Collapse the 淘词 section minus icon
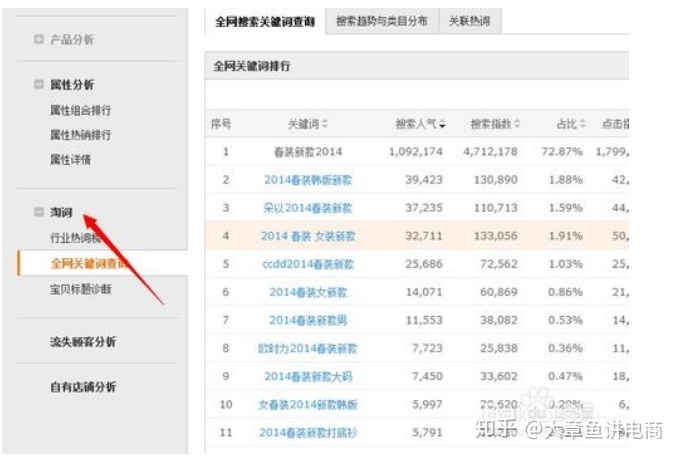 tap(39, 213)
